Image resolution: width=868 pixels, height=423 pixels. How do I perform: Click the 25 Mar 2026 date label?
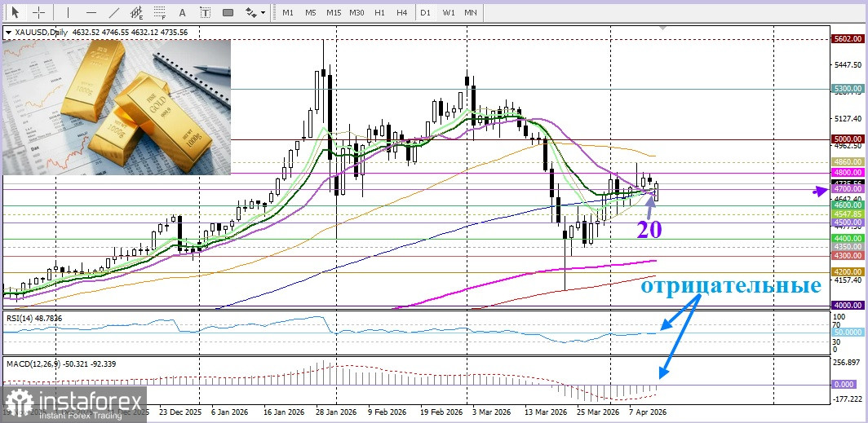tap(597, 412)
